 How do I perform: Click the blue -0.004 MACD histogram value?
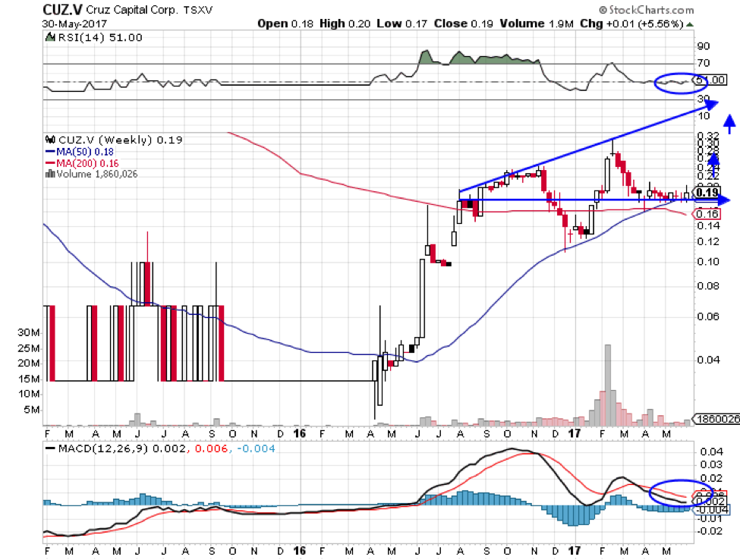255,448
